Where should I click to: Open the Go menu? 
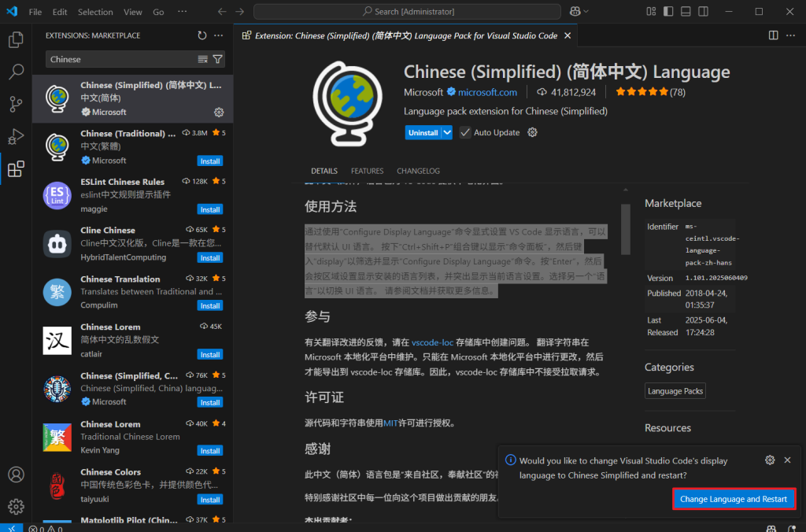click(158, 12)
